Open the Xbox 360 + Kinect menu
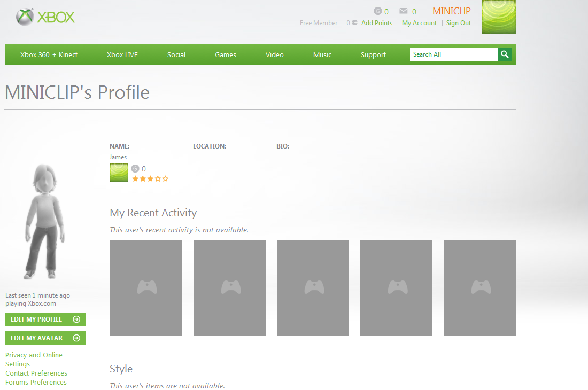Viewport: 588px width, 390px height. (x=49, y=54)
